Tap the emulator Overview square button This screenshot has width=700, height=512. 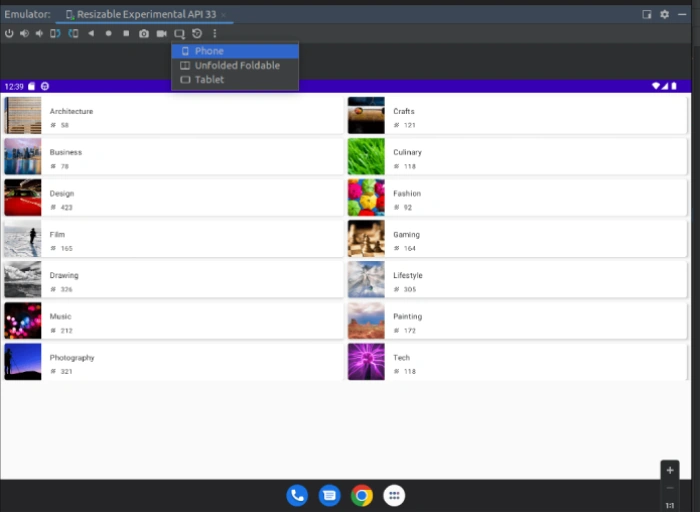(126, 33)
